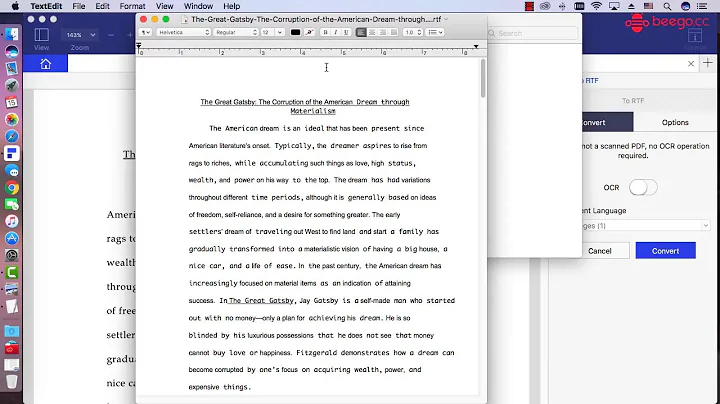Close the PDF app side panel

click(x=691, y=64)
